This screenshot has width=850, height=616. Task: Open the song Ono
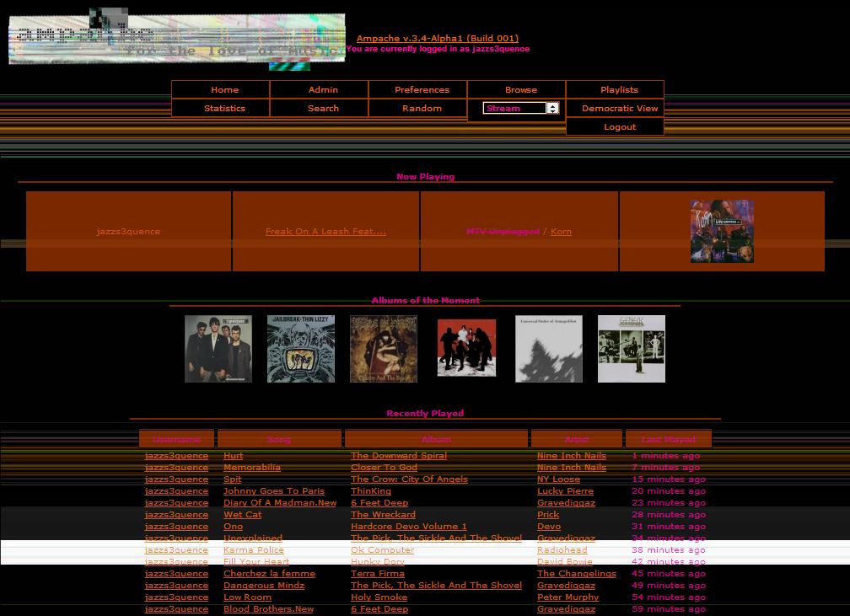[x=233, y=528]
